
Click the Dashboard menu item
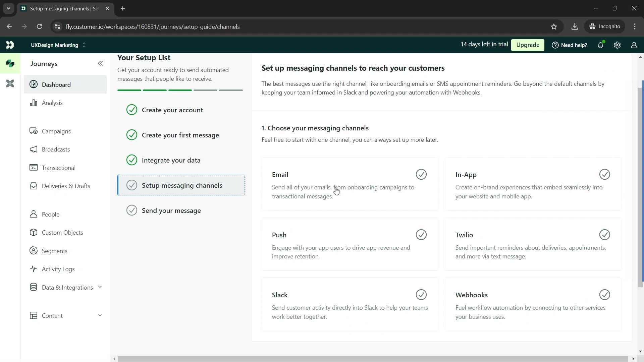click(x=56, y=84)
